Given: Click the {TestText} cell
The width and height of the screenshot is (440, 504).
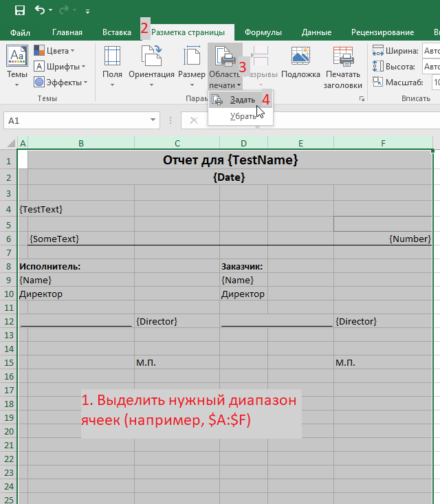Looking at the screenshot, I should click(41, 209).
